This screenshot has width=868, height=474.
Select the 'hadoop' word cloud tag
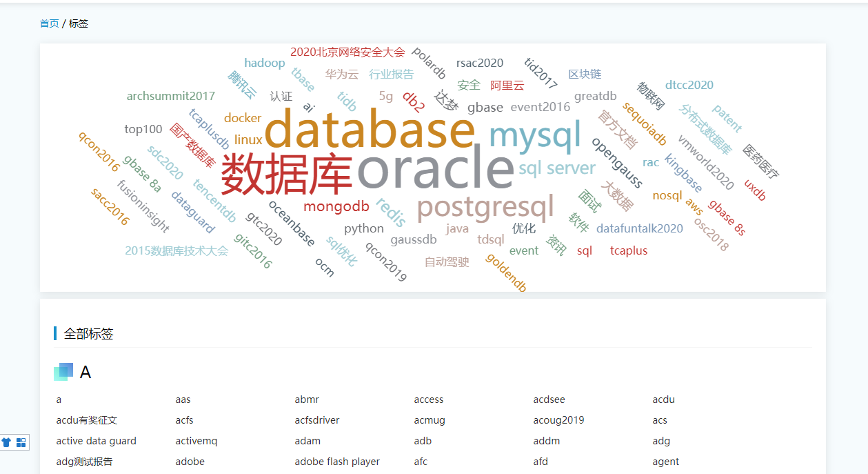coord(265,63)
